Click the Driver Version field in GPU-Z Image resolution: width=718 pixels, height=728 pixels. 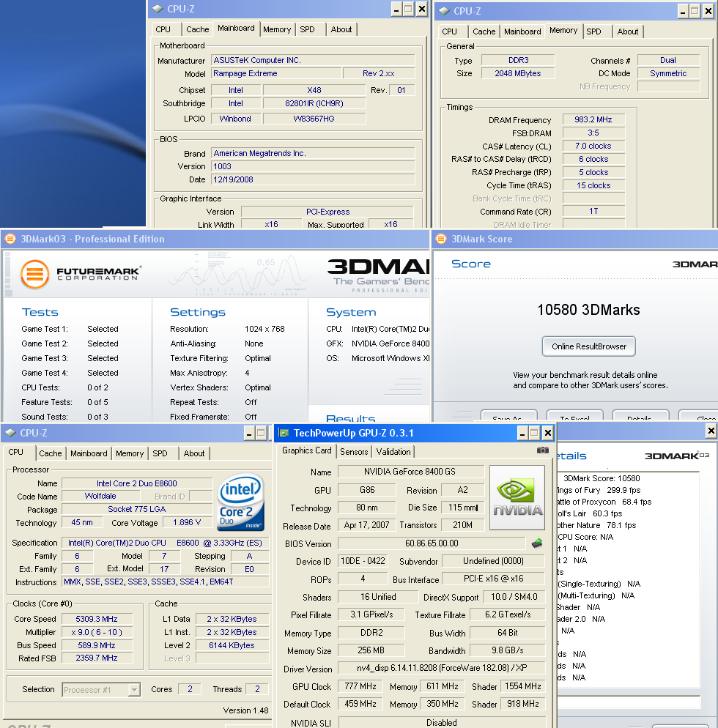click(441, 668)
